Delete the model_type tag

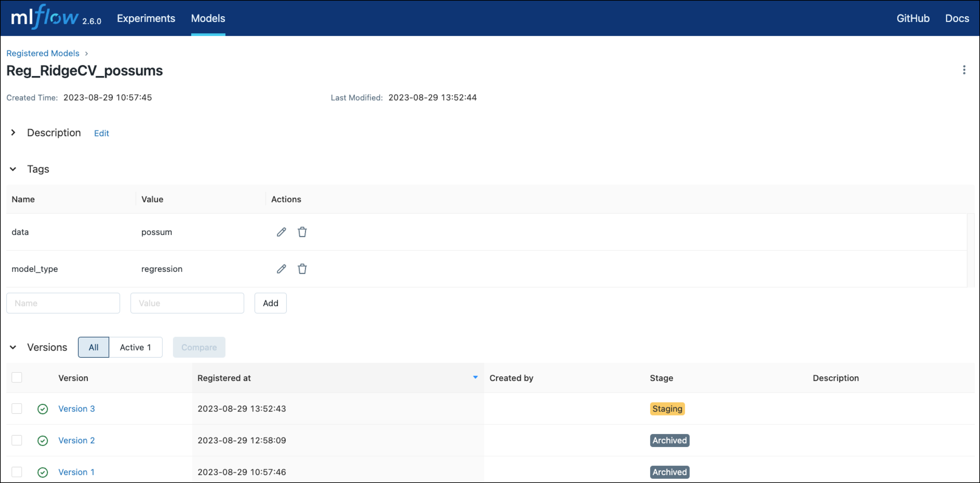302,269
